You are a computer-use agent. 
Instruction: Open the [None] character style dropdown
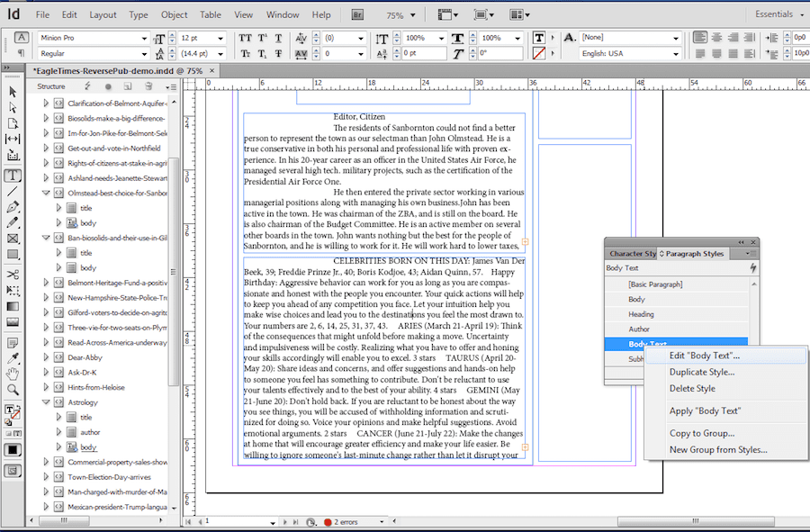tap(676, 38)
